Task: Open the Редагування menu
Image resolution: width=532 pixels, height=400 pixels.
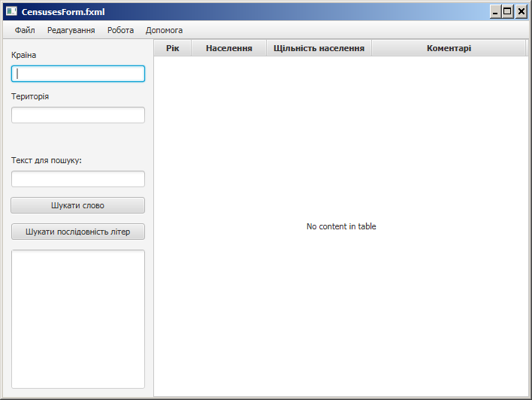Action: [71, 30]
